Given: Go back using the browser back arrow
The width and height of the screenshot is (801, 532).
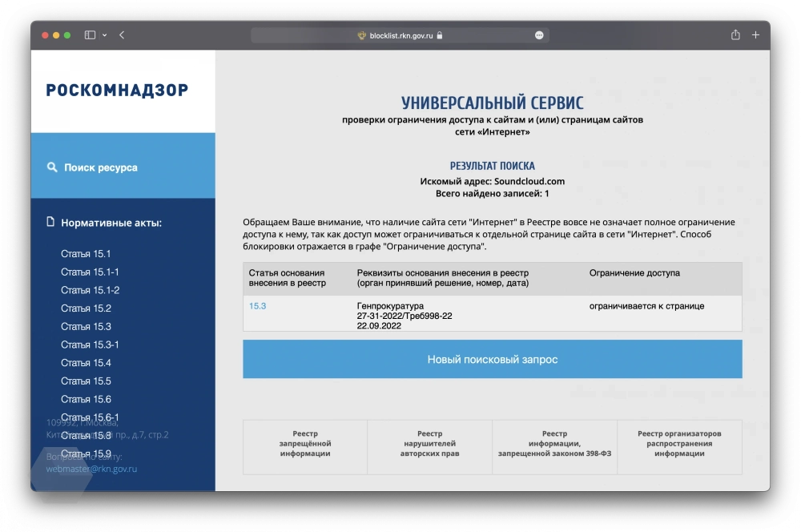Looking at the screenshot, I should tap(122, 35).
